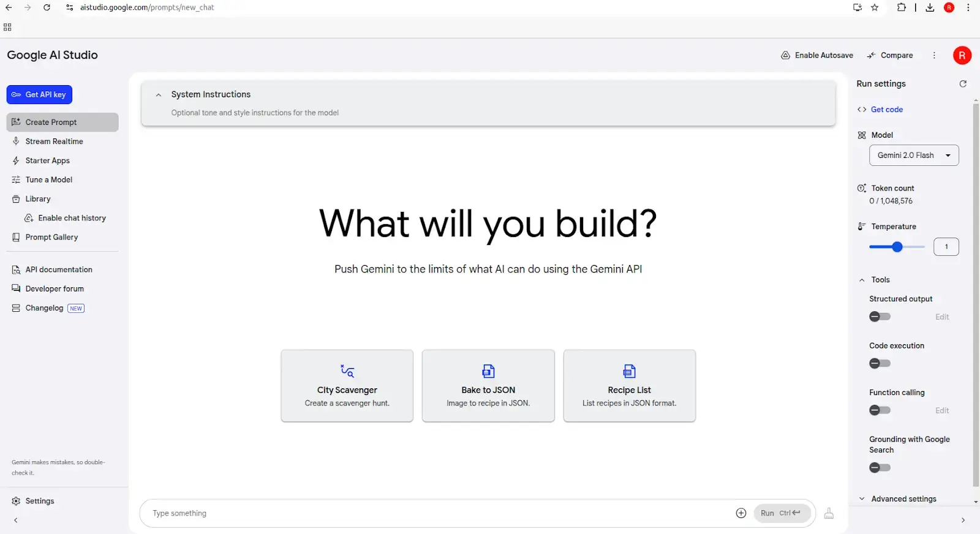Select the Recipe List prompt card
This screenshot has height=534, width=980.
pyautogui.click(x=630, y=386)
